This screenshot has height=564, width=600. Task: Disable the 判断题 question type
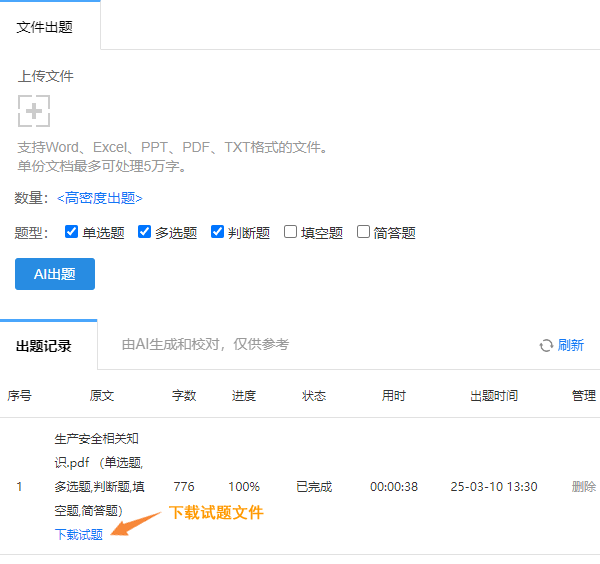(218, 232)
